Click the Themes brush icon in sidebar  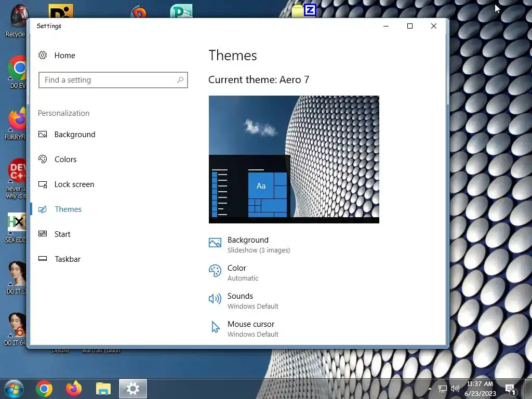(x=43, y=209)
